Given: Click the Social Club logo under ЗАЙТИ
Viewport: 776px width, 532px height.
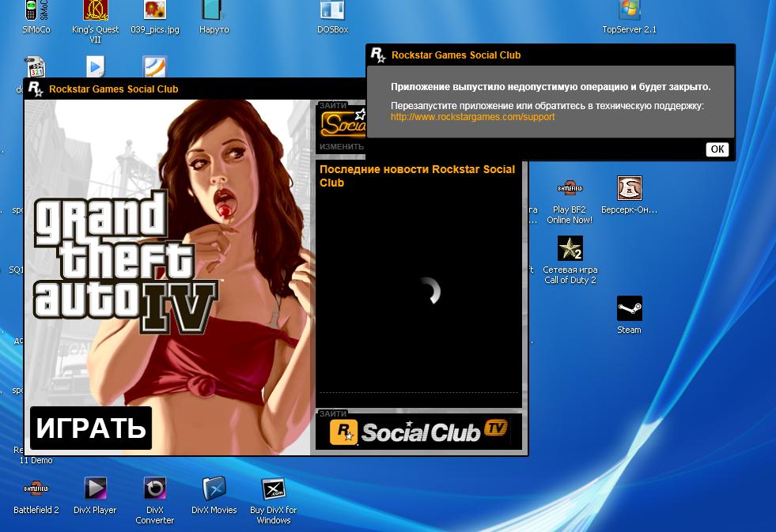Looking at the screenshot, I should pyautogui.click(x=343, y=123).
